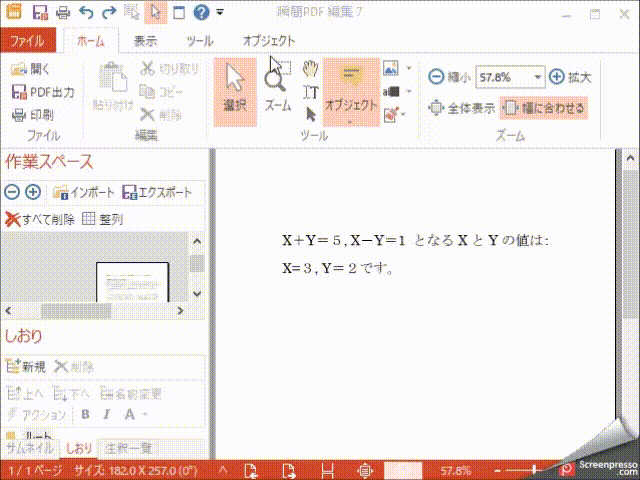The width and height of the screenshot is (640, 480).
Task: Switch to the サムネイル panel tab
Action: (x=29, y=449)
